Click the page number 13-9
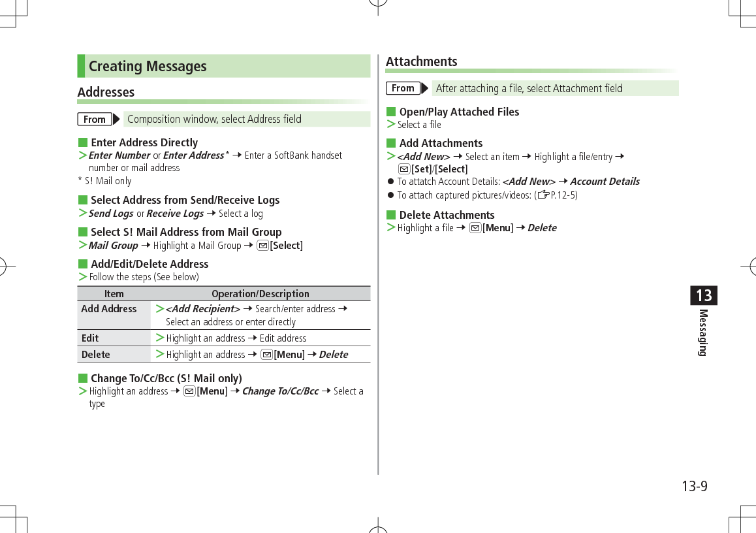 click(x=695, y=486)
